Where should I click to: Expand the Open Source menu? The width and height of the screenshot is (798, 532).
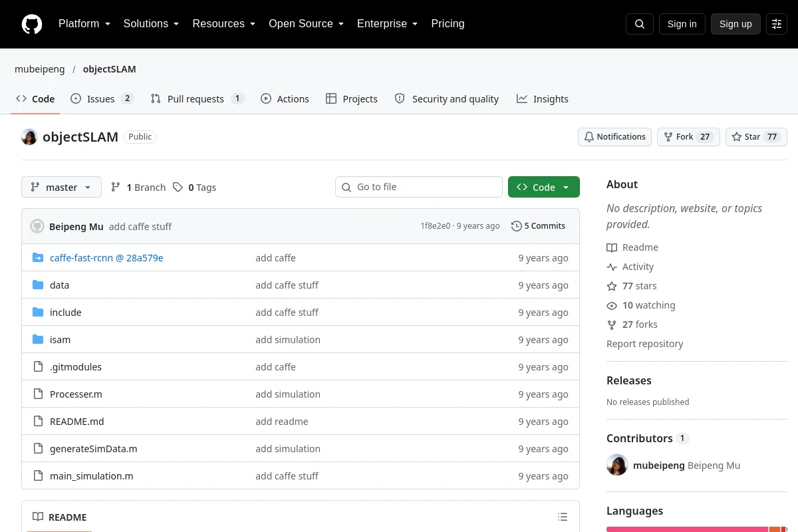click(x=307, y=24)
